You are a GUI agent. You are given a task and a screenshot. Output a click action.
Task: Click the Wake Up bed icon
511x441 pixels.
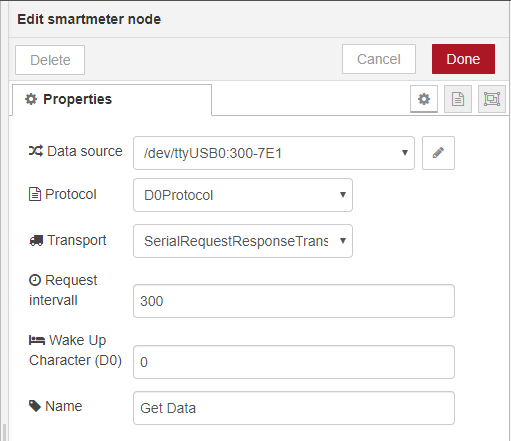37,340
